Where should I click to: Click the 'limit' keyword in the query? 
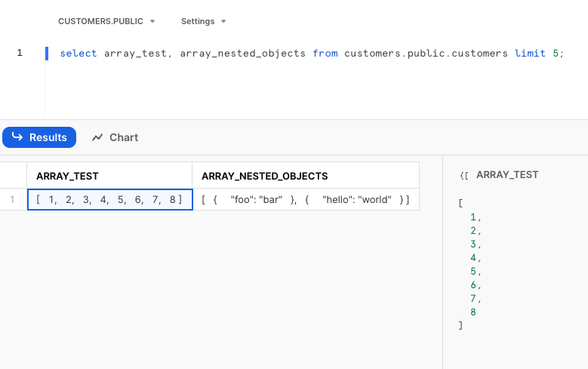pyautogui.click(x=530, y=54)
